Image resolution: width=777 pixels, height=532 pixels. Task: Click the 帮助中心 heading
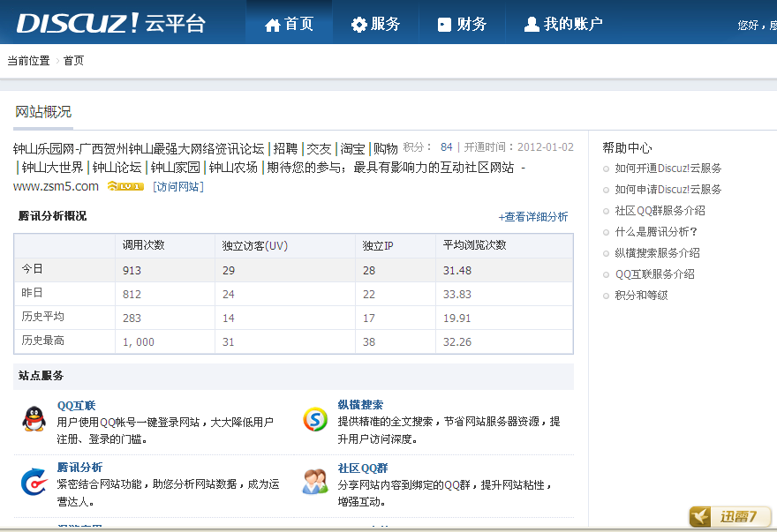[x=628, y=147]
